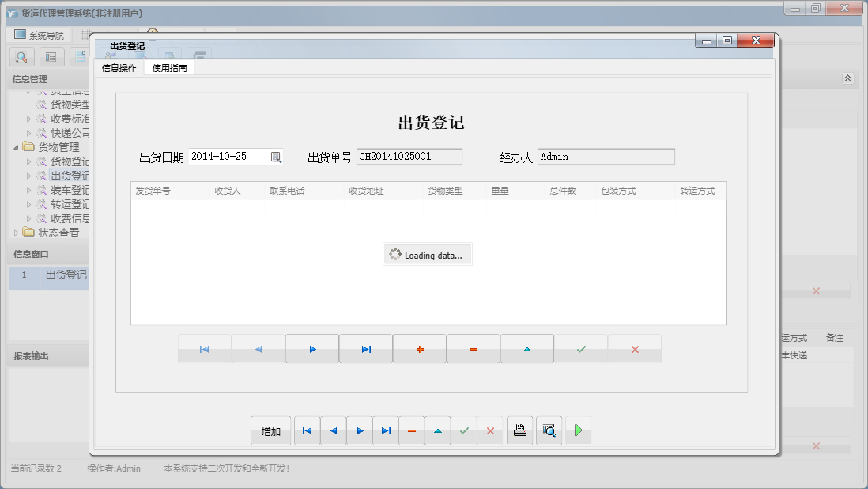
Task: Select the first-record navigation icon
Action: coord(204,348)
